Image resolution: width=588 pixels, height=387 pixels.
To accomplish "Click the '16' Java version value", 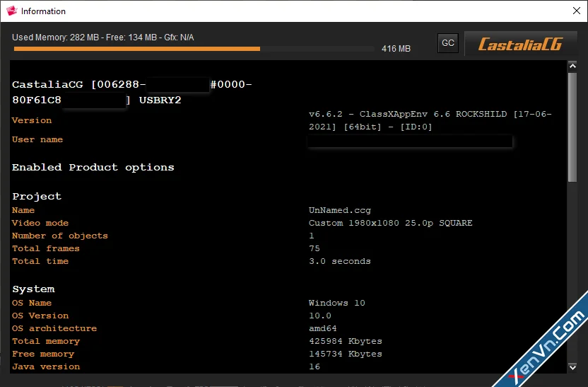I will 314,366.
